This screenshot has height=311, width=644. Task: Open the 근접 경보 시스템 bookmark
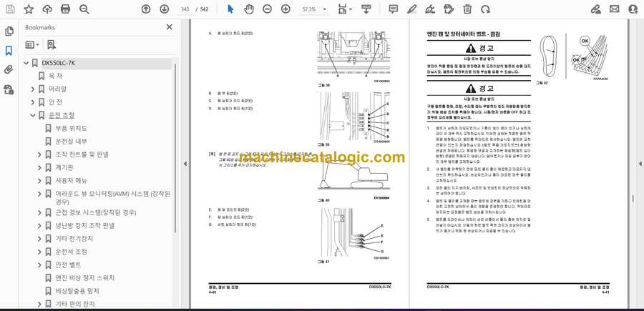(x=95, y=212)
